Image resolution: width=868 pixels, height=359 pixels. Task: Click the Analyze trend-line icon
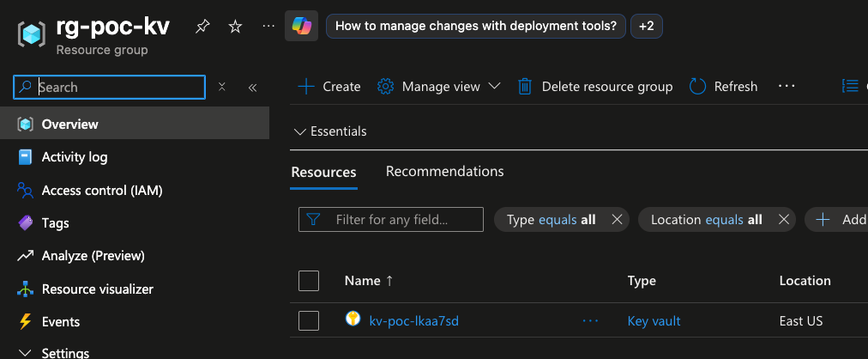(26, 256)
